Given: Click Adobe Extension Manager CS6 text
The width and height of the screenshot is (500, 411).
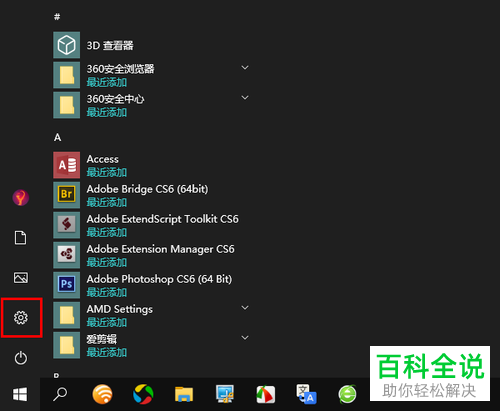Looking at the screenshot, I should point(160,249).
